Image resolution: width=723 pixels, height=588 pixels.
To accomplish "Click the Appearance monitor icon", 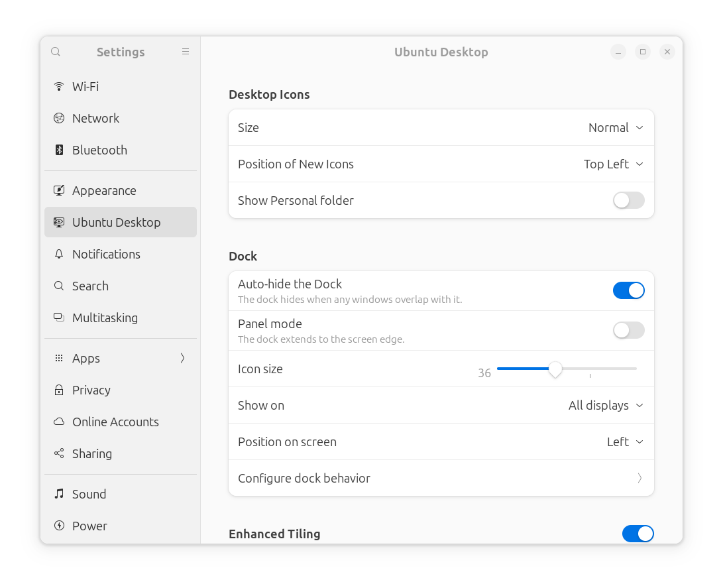I will point(59,190).
